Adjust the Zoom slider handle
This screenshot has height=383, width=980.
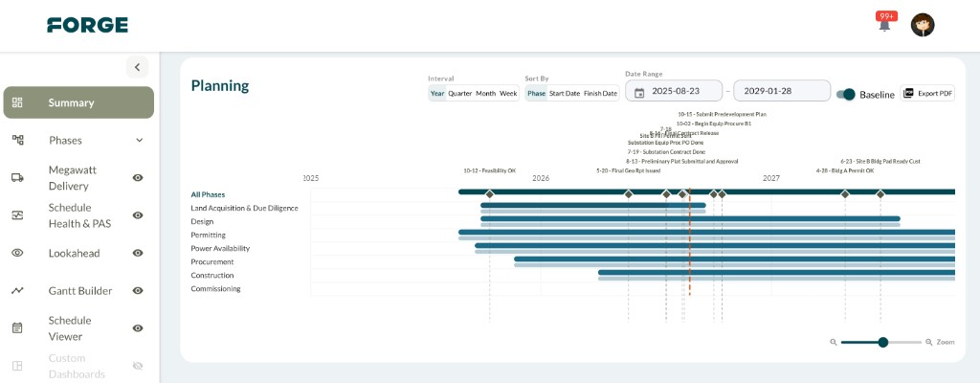tap(883, 342)
